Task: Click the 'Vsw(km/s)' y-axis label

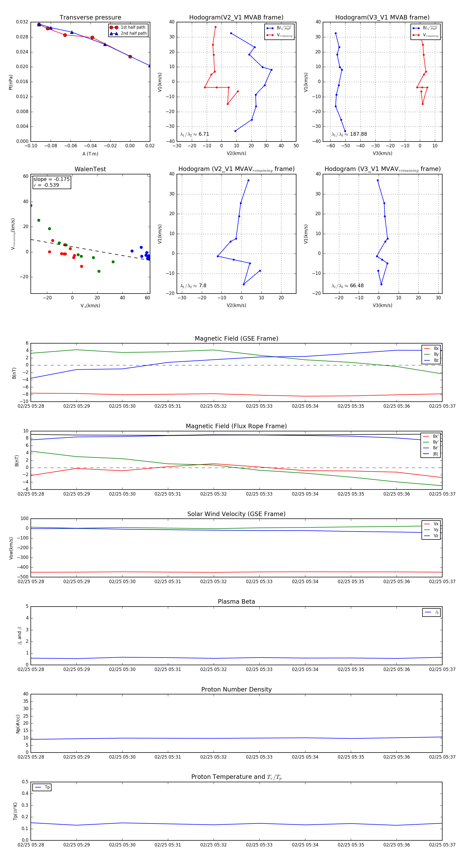Action: 11,548
